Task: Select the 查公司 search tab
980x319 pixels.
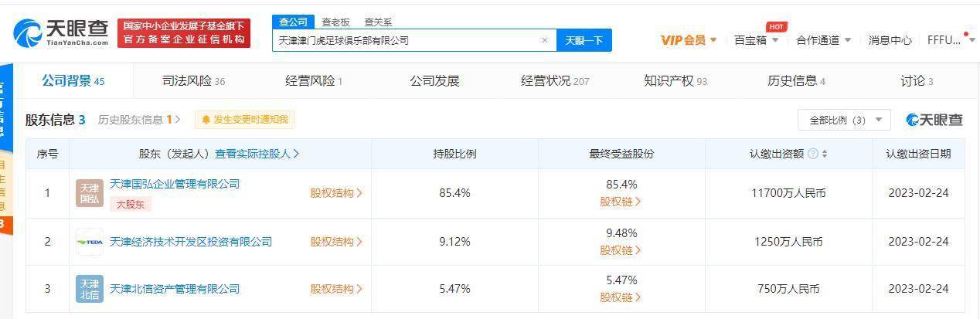Action: click(293, 22)
